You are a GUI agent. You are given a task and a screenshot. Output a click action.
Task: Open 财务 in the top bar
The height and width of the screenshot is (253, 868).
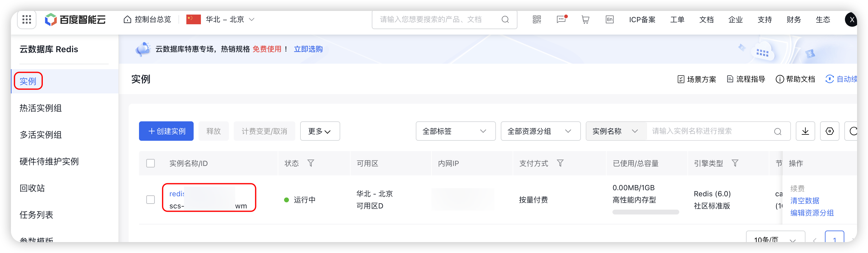(794, 19)
